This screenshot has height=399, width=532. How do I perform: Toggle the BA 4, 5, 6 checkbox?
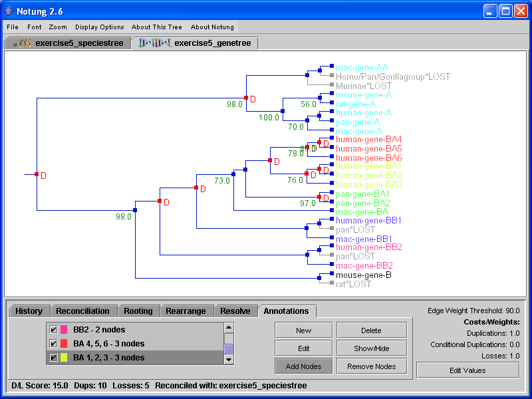tap(54, 344)
